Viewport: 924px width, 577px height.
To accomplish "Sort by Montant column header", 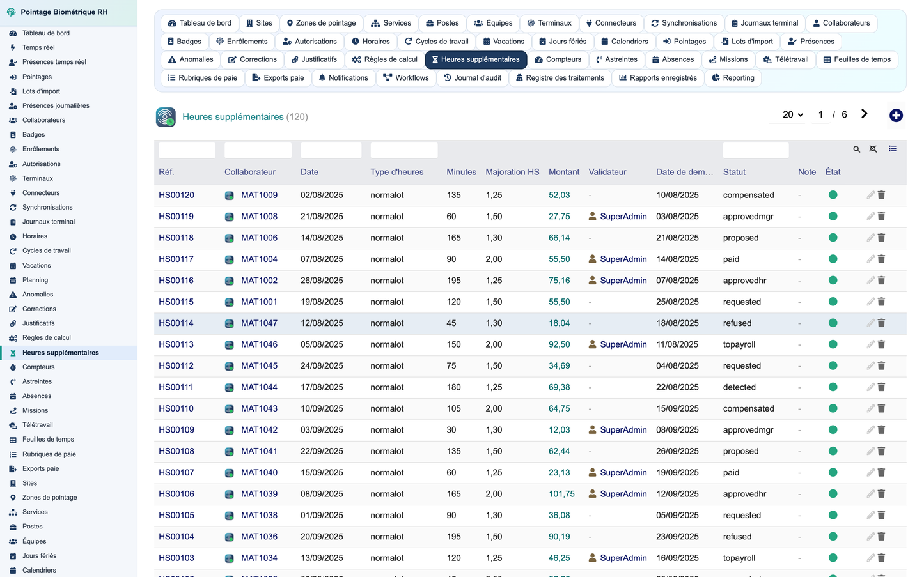I will point(564,172).
